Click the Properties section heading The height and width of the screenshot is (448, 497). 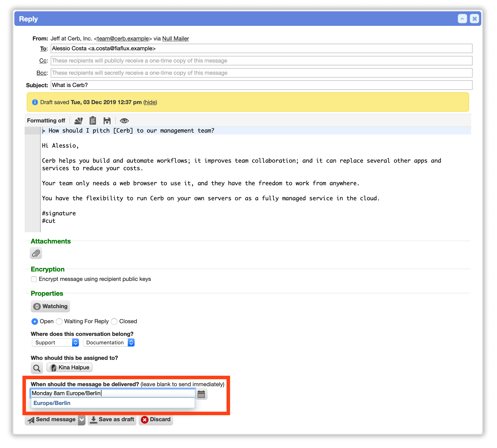point(47,293)
